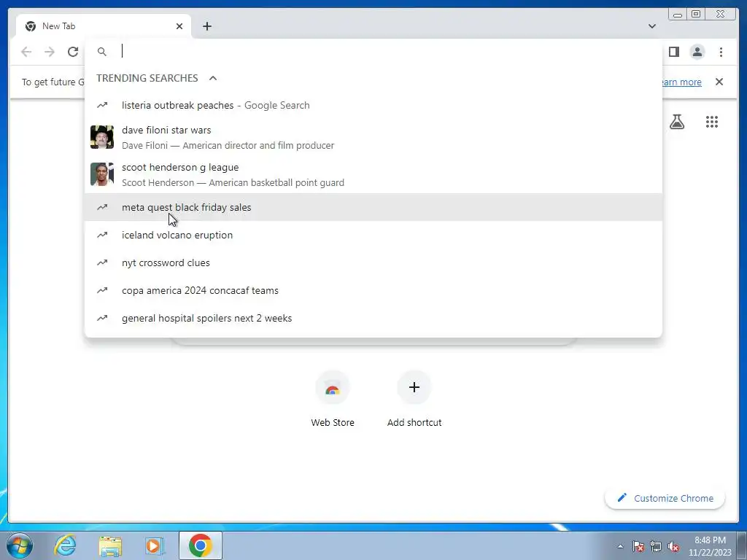Click the Scoot Henderson thumbnail image
The image size is (747, 560).
tap(102, 174)
